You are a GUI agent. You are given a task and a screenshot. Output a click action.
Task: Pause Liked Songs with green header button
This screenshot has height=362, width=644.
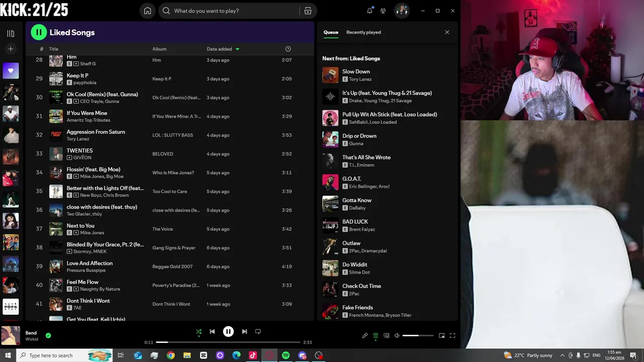pos(39,32)
